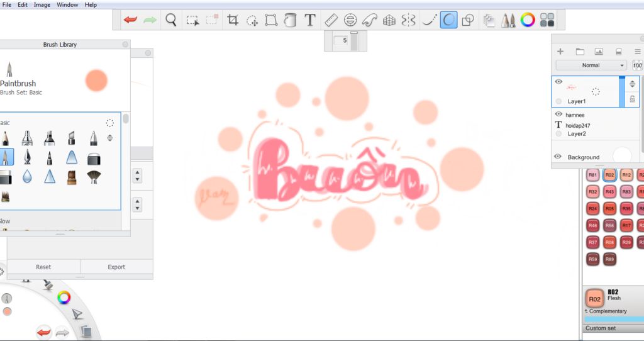Click the Reset button
This screenshot has width=644, height=341.
point(43,267)
